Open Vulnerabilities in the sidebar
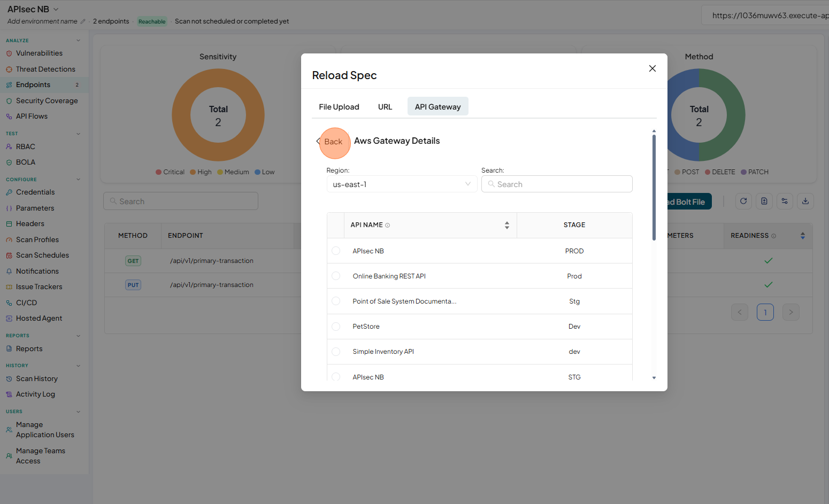Image resolution: width=829 pixels, height=504 pixels. tap(39, 53)
